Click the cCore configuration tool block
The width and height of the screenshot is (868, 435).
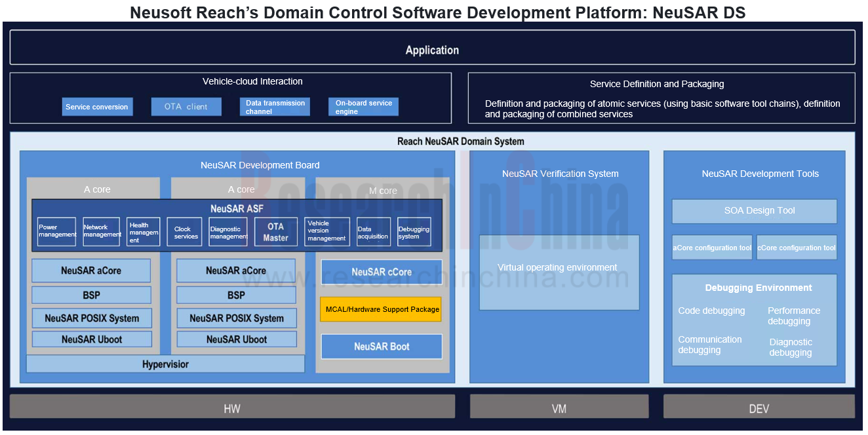click(797, 248)
